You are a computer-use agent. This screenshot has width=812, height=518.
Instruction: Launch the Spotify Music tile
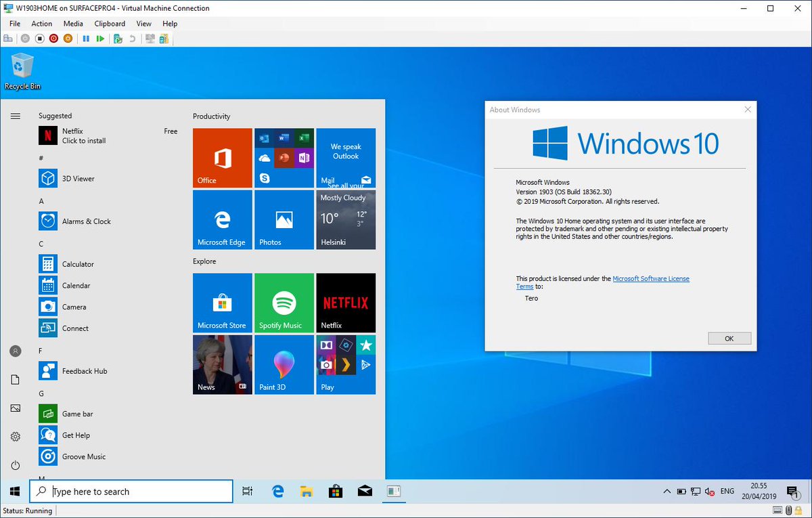click(x=284, y=303)
